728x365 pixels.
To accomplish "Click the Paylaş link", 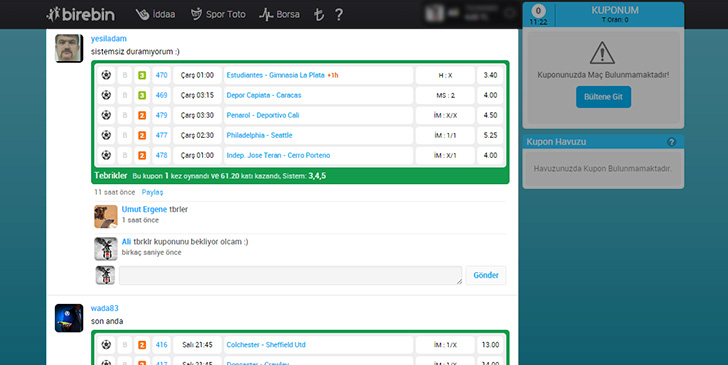I will [x=152, y=192].
